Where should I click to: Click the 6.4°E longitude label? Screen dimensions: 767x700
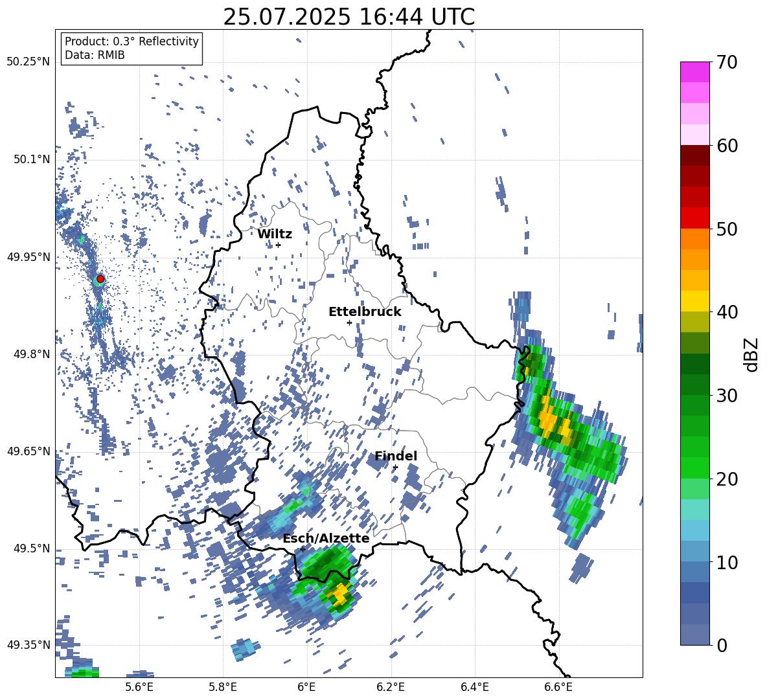pos(474,687)
